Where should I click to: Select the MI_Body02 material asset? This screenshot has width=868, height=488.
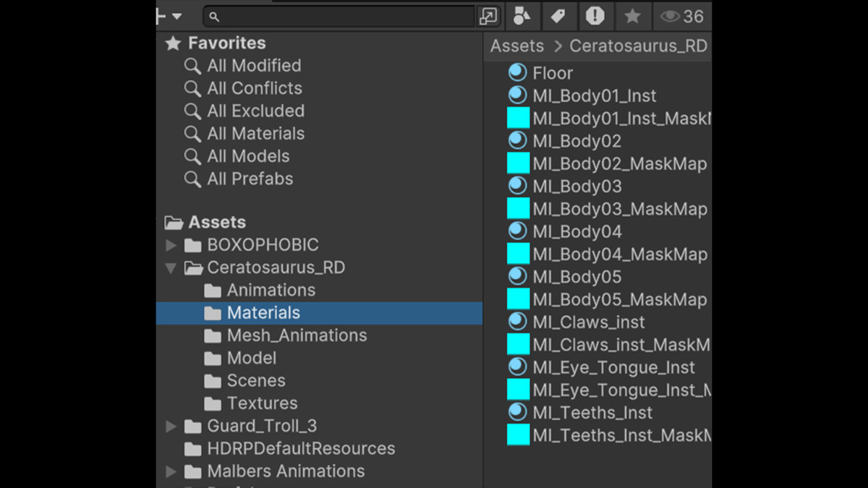point(576,141)
